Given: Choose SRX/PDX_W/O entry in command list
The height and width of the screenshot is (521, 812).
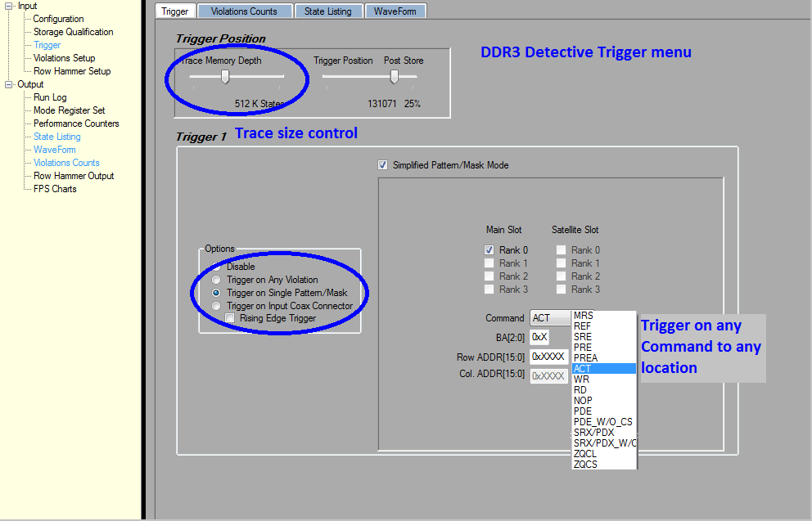Looking at the screenshot, I should [x=604, y=442].
